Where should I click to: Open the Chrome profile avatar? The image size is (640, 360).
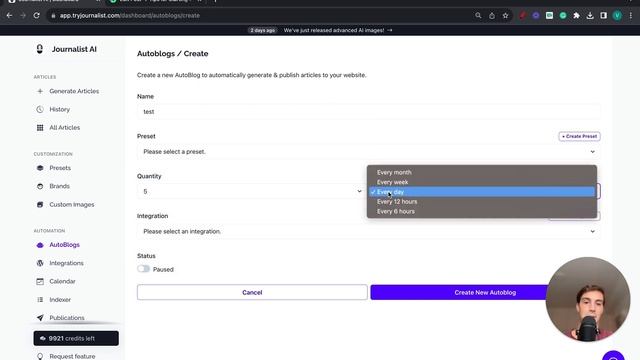[617, 16]
